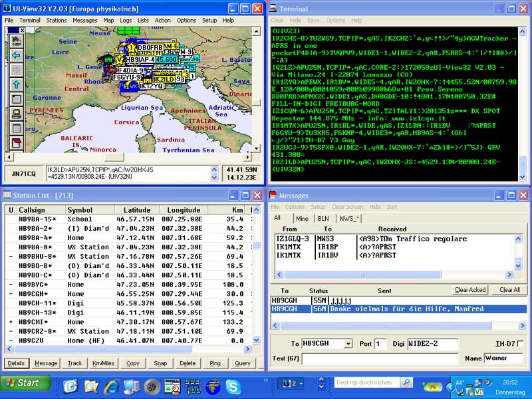Open the desktop search magnifier button
Viewport: 532px width, 399px height.
point(406,382)
